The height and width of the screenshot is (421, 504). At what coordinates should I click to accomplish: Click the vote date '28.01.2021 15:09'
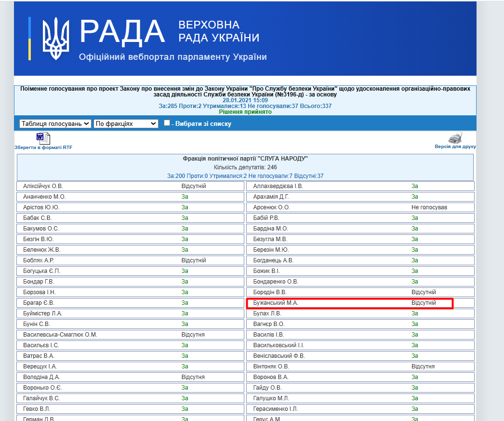245,100
